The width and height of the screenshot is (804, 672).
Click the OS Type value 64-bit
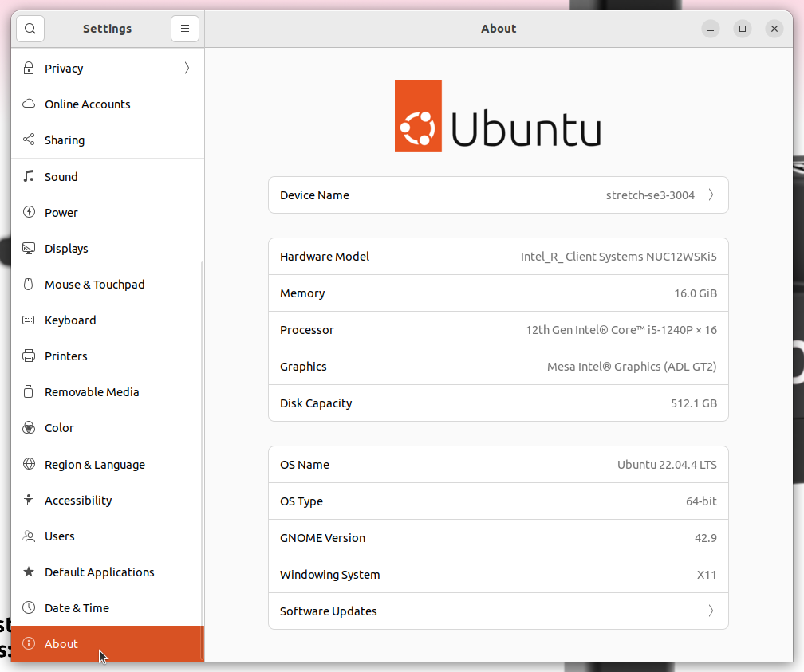pyautogui.click(x=701, y=501)
